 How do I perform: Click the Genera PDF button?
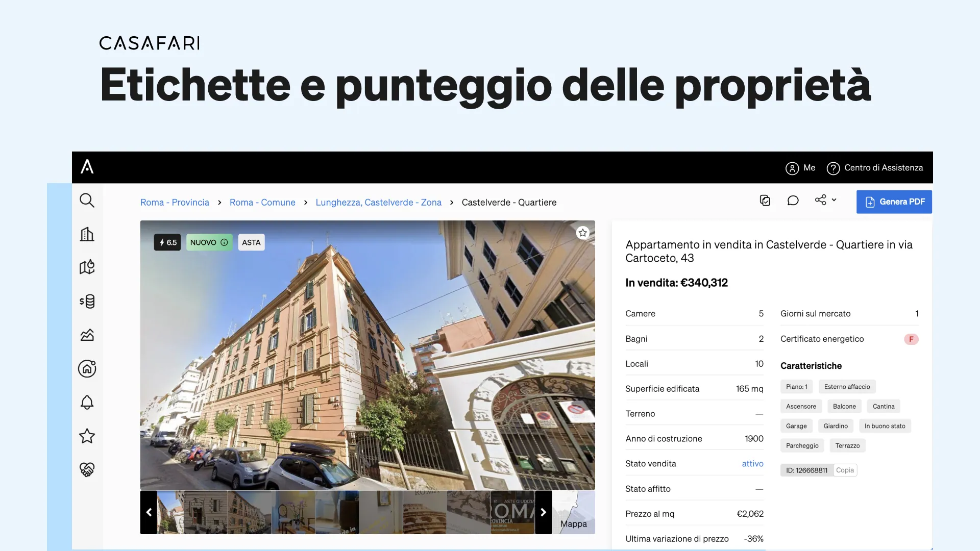click(x=894, y=202)
